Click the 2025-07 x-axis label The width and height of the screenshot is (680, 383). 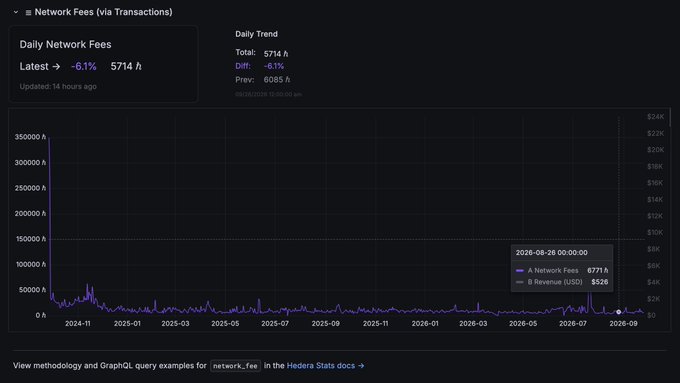tap(275, 324)
